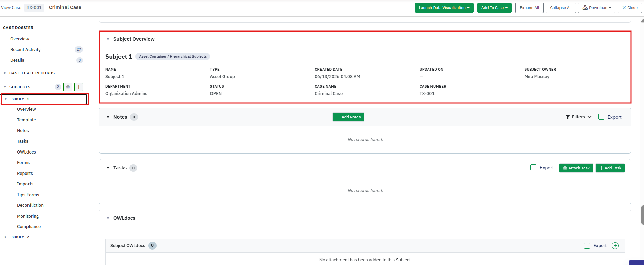
Task: Click the green plus in Subject OWLdocs
Action: point(615,246)
